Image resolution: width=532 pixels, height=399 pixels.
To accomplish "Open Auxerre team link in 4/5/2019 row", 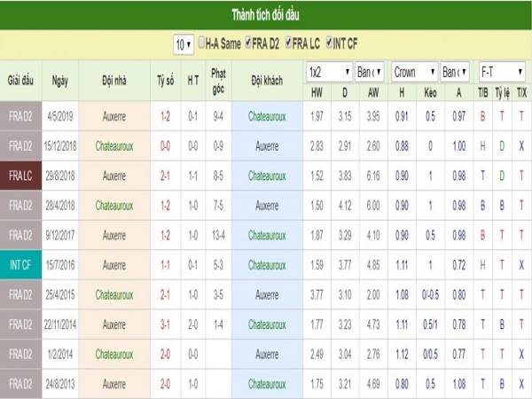I will pyautogui.click(x=114, y=116).
